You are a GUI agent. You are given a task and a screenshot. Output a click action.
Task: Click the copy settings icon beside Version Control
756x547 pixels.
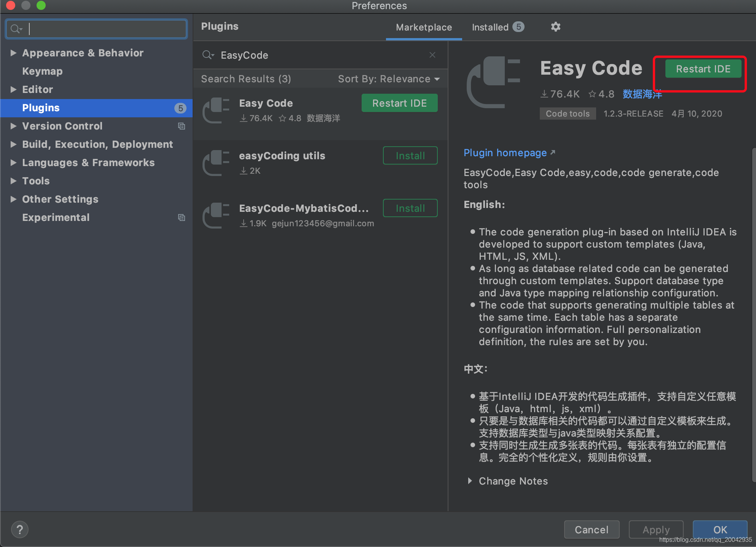[x=182, y=126]
